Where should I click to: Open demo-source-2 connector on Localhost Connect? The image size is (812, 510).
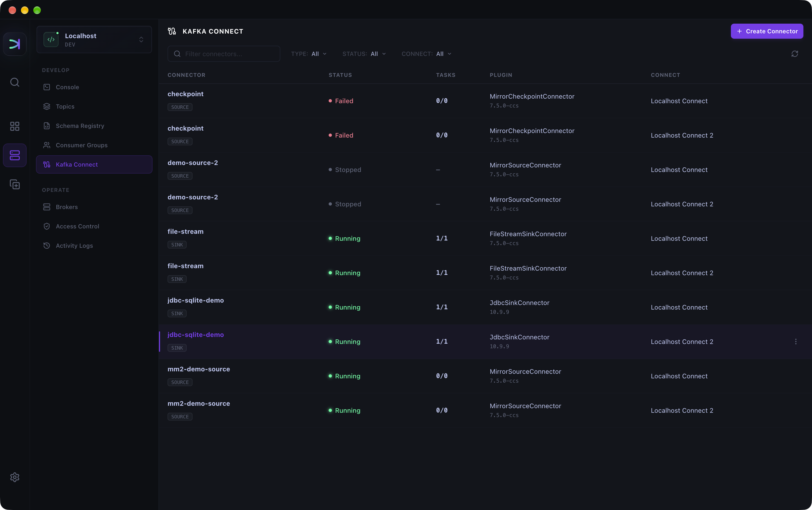click(x=193, y=163)
